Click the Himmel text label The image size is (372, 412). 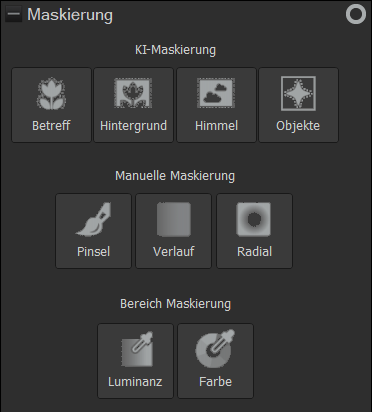(216, 126)
